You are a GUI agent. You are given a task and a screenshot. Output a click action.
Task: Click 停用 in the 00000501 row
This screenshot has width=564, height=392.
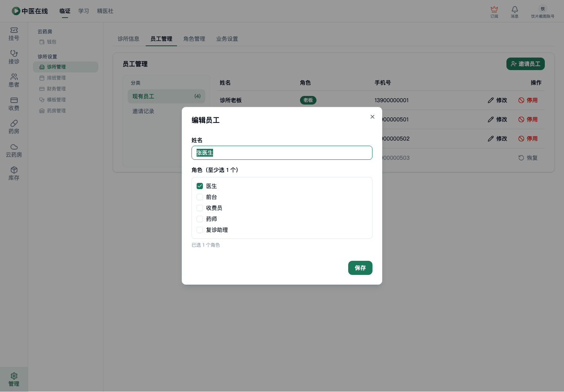point(528,119)
